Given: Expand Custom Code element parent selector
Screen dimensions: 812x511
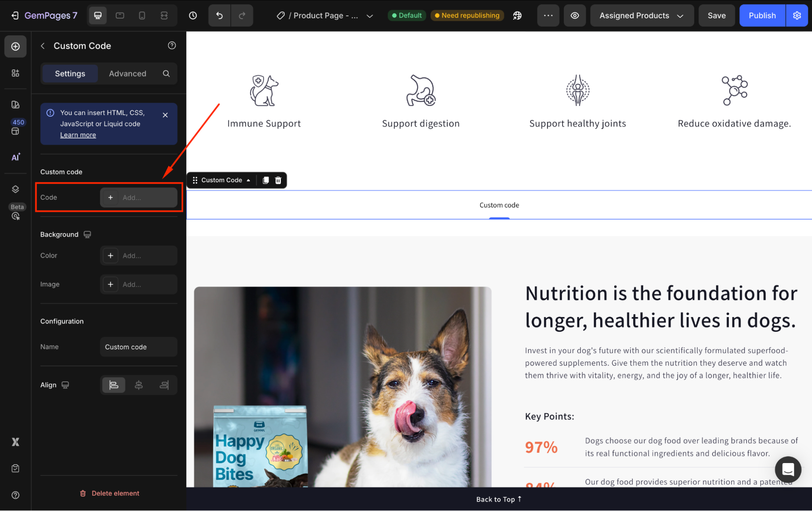Looking at the screenshot, I should (248, 180).
